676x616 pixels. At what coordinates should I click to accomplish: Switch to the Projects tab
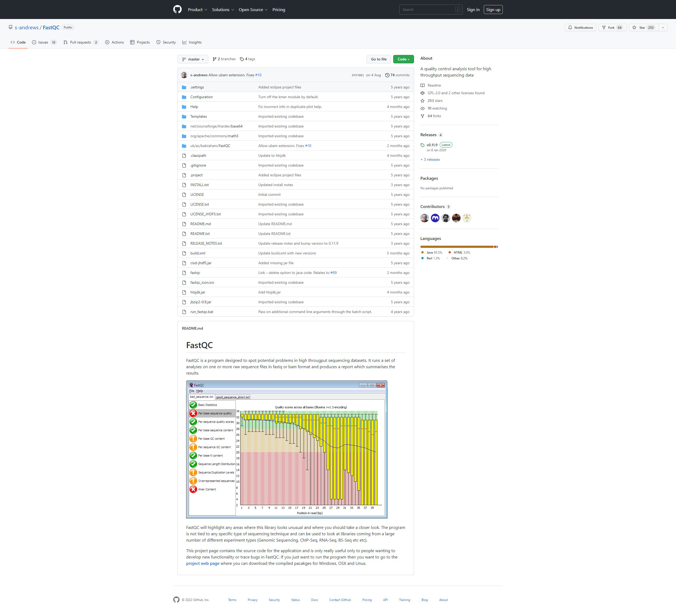pos(140,42)
